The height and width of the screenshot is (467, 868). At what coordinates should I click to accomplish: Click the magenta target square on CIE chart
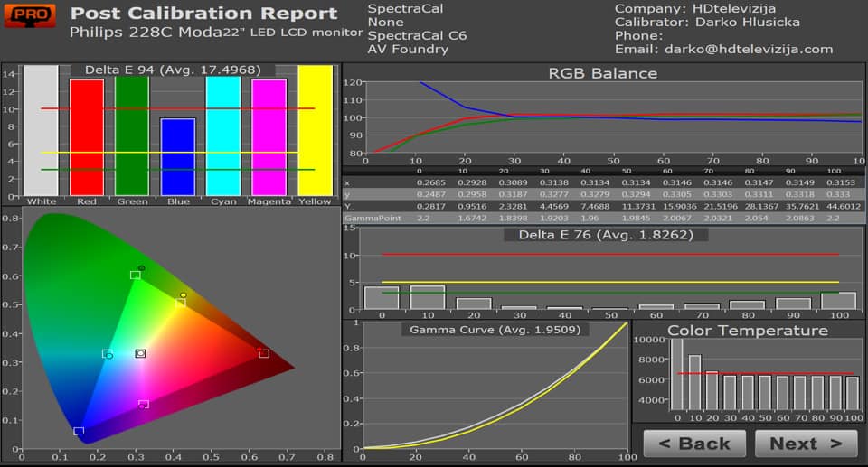[x=144, y=405]
